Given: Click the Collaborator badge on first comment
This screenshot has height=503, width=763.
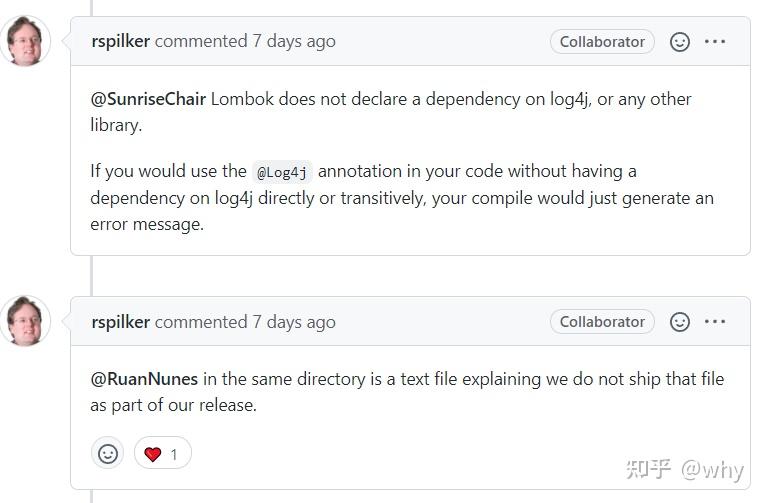Looking at the screenshot, I should (x=602, y=42).
